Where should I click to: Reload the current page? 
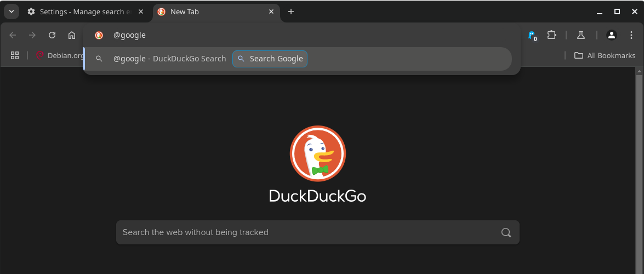tap(52, 35)
